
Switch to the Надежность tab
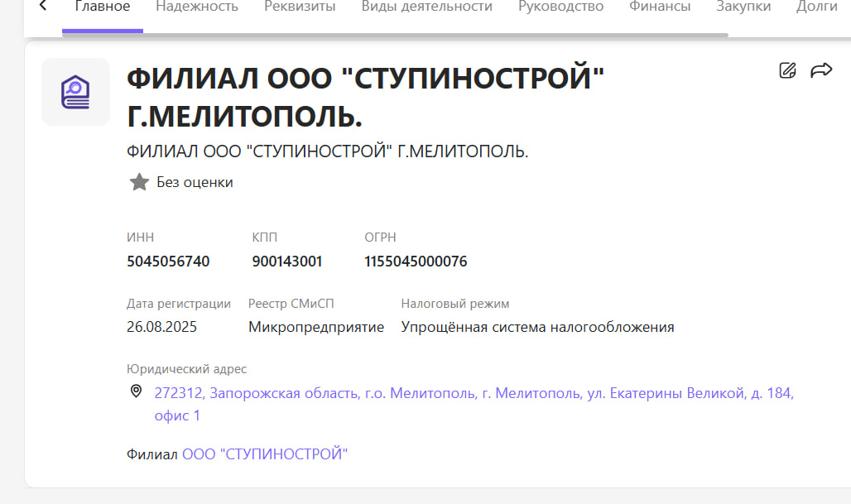click(197, 7)
